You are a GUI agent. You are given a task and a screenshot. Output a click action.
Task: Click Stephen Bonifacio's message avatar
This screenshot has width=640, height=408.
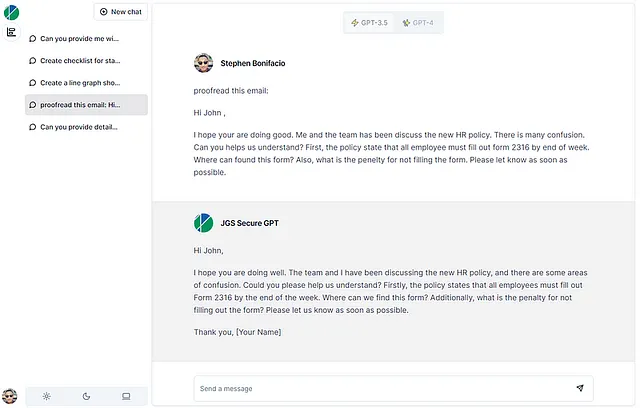coord(203,63)
